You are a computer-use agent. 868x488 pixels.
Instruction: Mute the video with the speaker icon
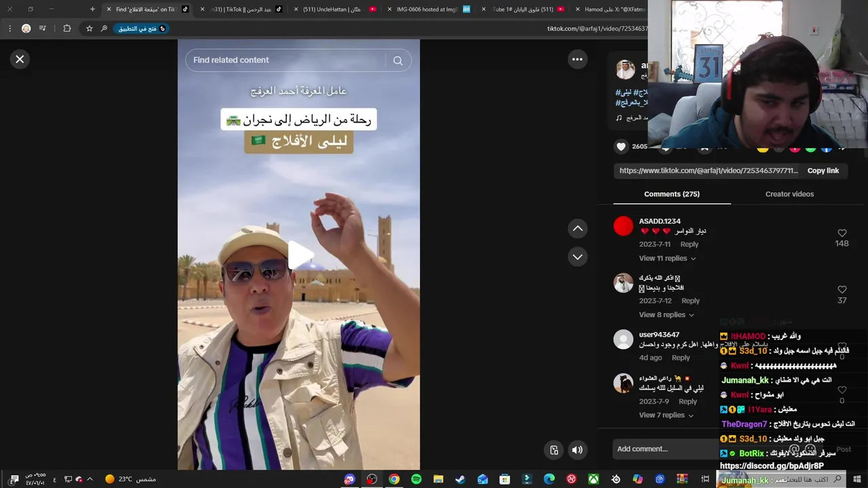click(577, 449)
